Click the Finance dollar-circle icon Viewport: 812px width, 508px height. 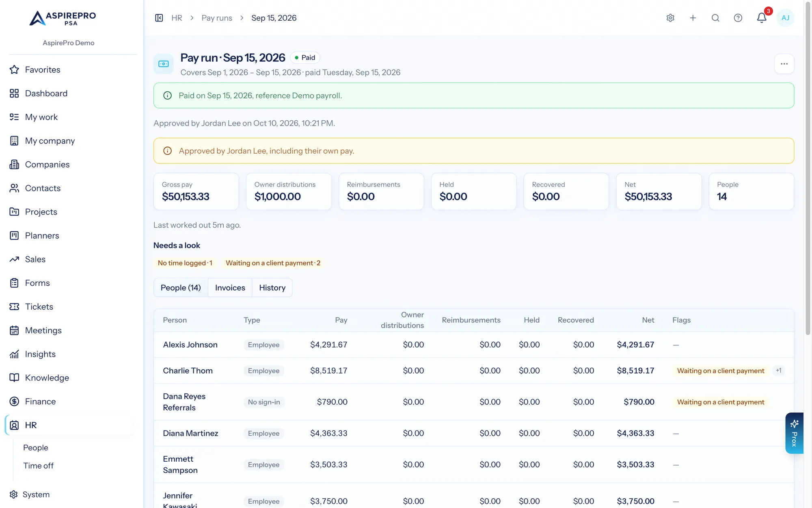pos(14,402)
